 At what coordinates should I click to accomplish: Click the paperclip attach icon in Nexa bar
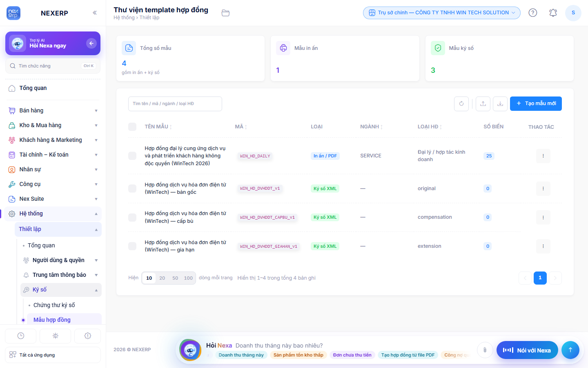click(x=485, y=350)
